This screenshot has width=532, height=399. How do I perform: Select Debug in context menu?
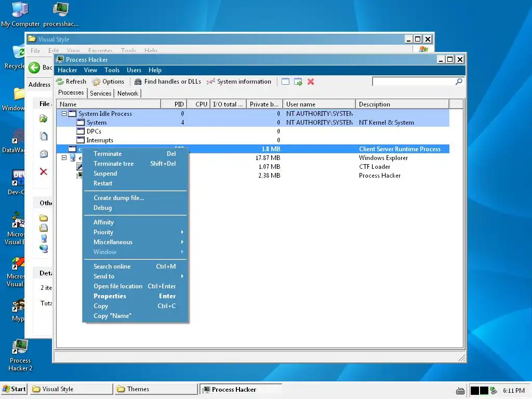[135, 208]
